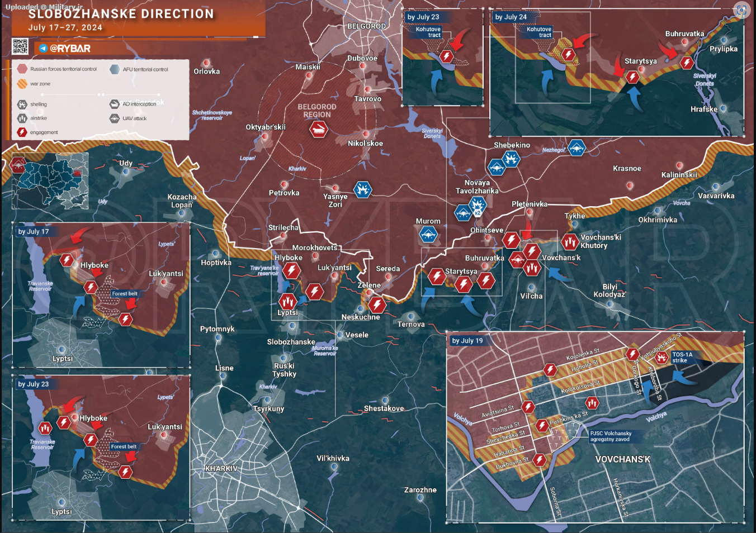
Task: Click the UAV marker next to Nezhegol'
Action: (x=577, y=148)
